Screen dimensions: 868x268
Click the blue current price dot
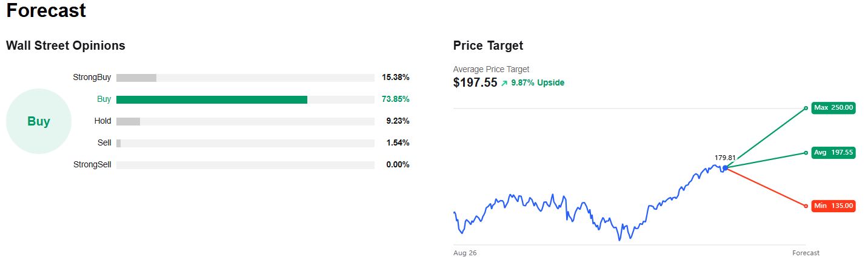coord(725,168)
